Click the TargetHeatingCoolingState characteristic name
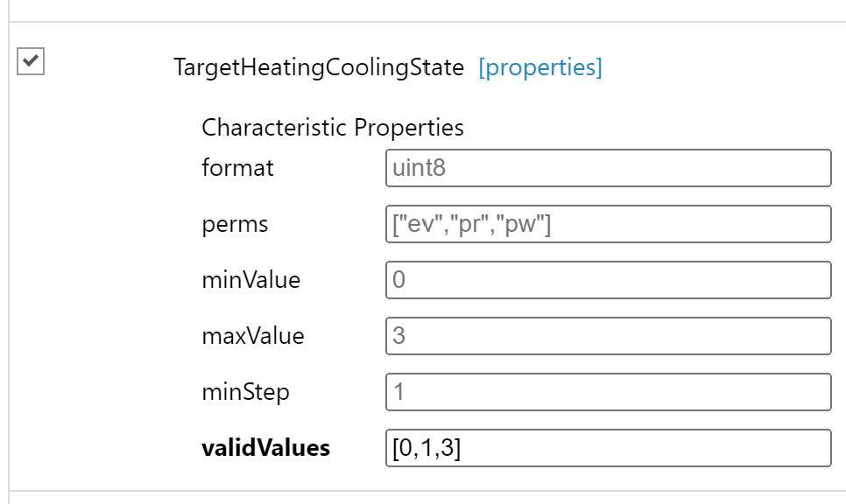The image size is (846, 504). point(319,67)
